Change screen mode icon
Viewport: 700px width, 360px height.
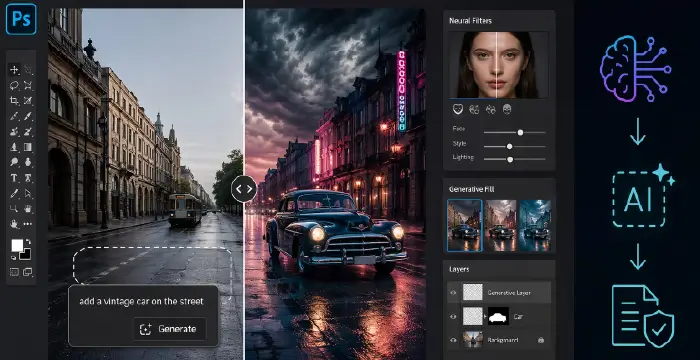point(28,271)
